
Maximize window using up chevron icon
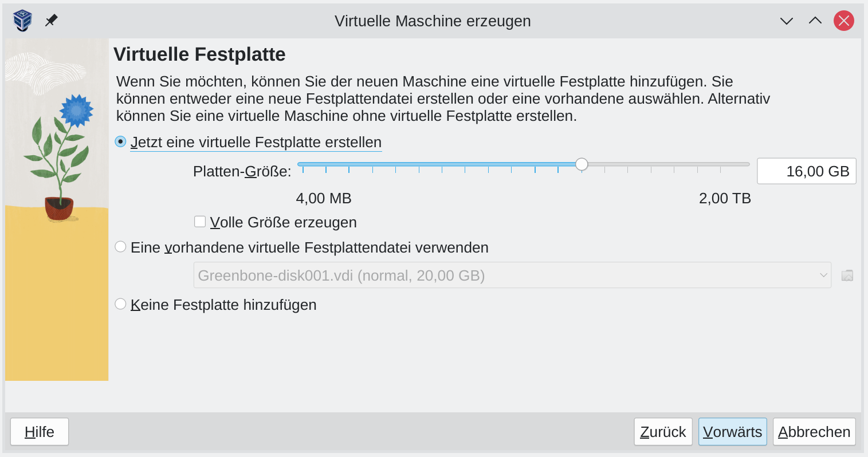[815, 21]
